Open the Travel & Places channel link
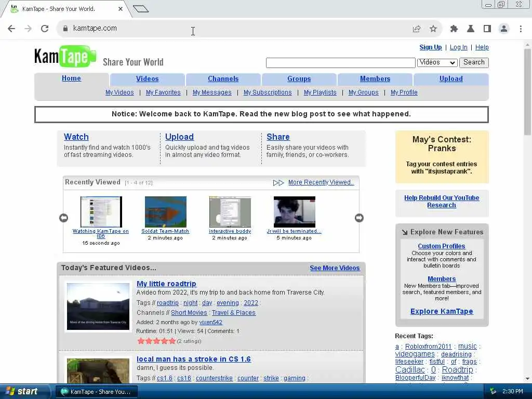The image size is (532, 399). click(x=234, y=312)
